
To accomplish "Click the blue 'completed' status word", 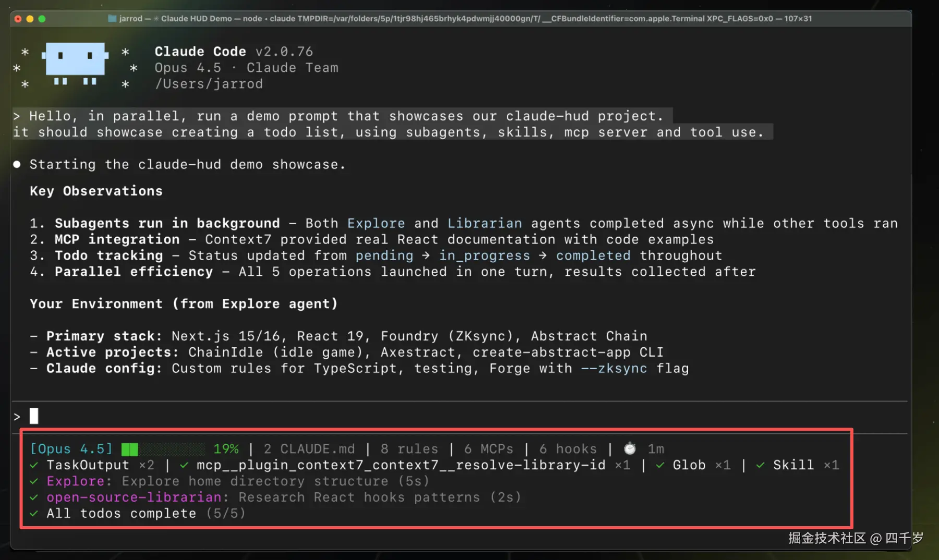I will [593, 255].
